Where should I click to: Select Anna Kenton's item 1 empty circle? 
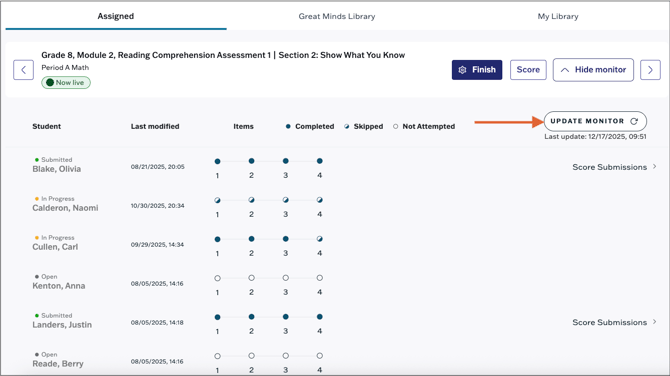coord(217,278)
